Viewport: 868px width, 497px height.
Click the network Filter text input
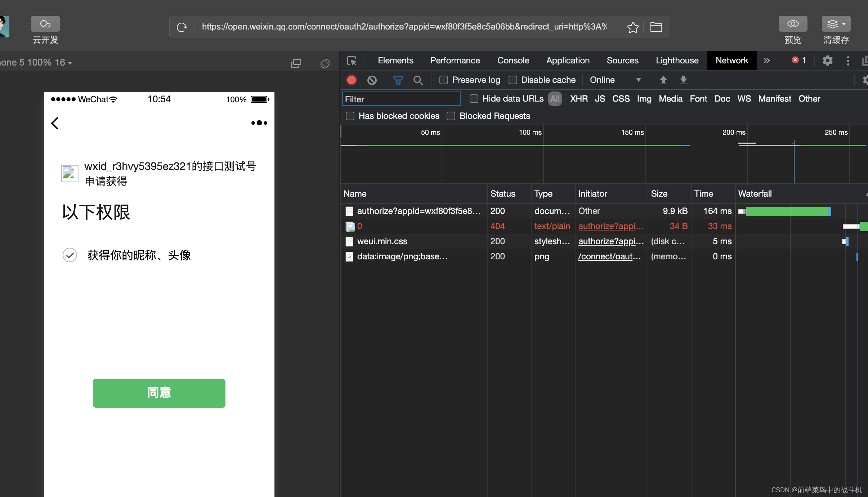click(401, 99)
